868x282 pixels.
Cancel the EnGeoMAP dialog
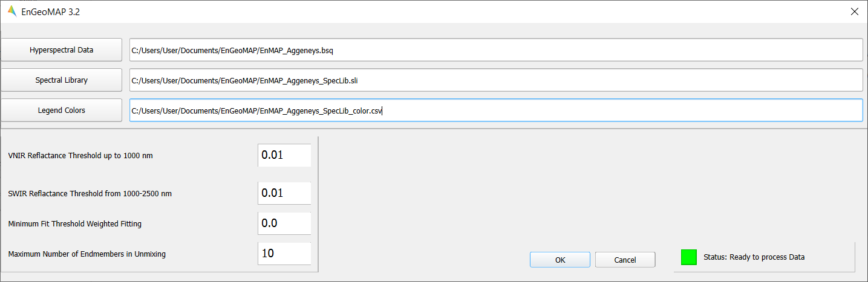625,260
